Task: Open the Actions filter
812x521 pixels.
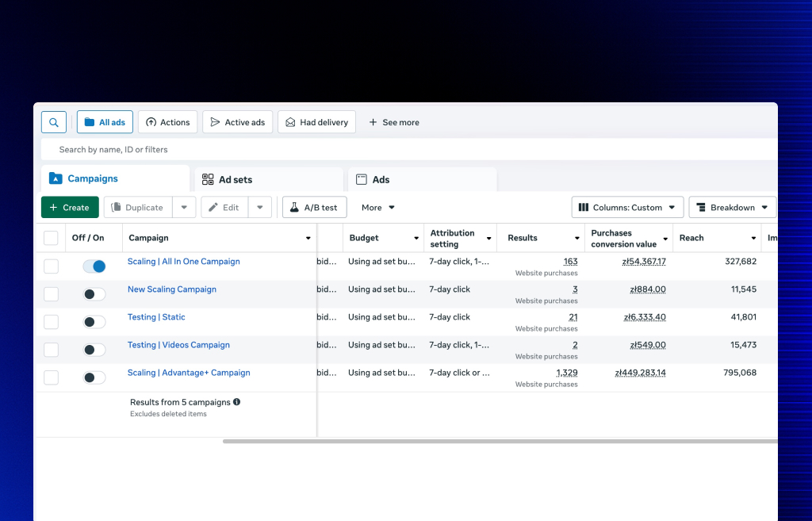Action: 167,122
